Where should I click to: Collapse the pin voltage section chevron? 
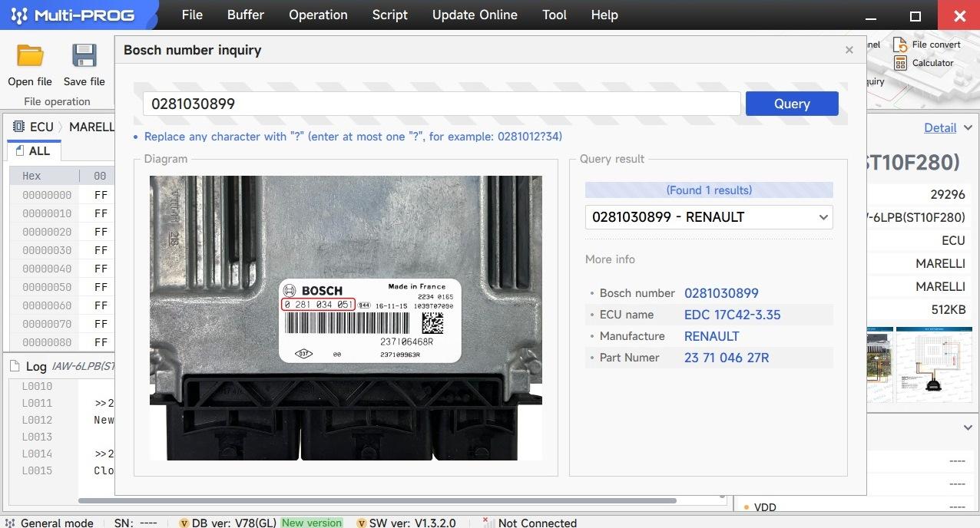(x=968, y=427)
